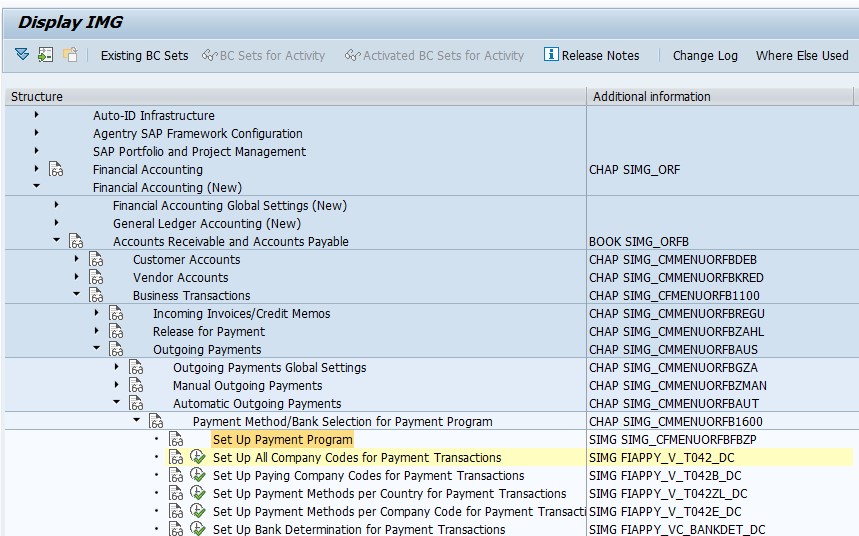859x536 pixels.
Task: Execute activity icon for Payment Methods per Company Code
Action: (x=197, y=511)
